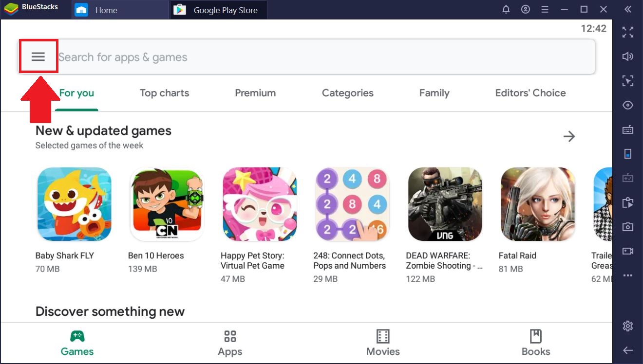643x364 pixels.
Task: Select Games in bottom navigation
Action: (77, 343)
